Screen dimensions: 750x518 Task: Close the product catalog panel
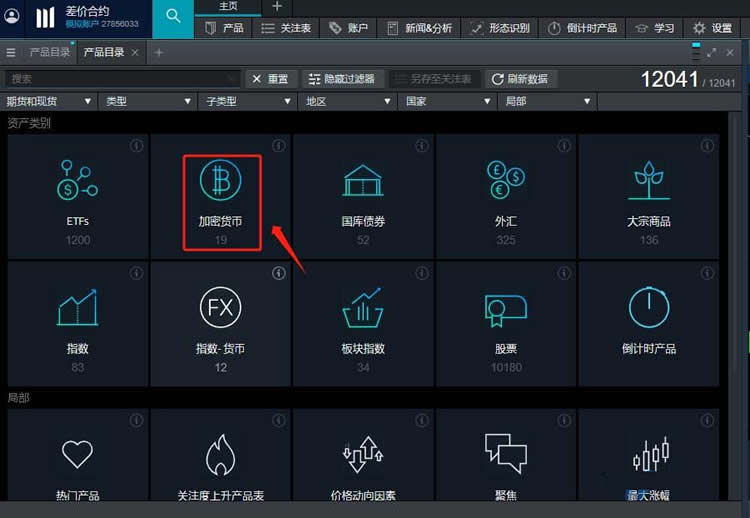click(x=730, y=53)
